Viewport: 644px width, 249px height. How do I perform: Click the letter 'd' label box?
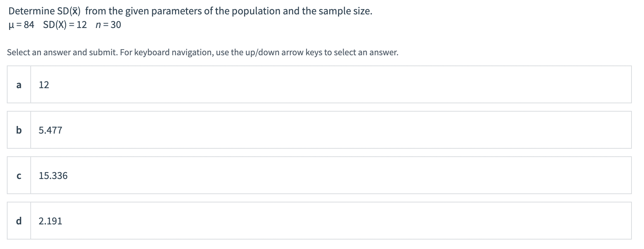pyautogui.click(x=19, y=221)
